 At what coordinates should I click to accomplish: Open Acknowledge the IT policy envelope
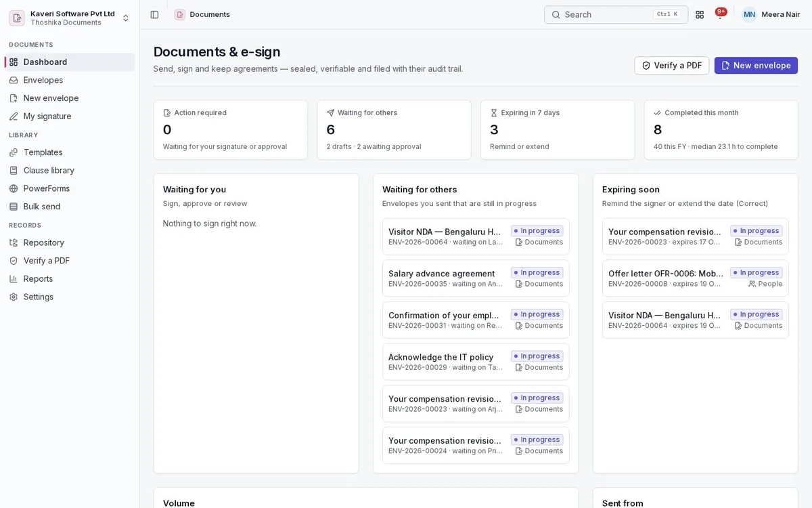[x=476, y=362]
